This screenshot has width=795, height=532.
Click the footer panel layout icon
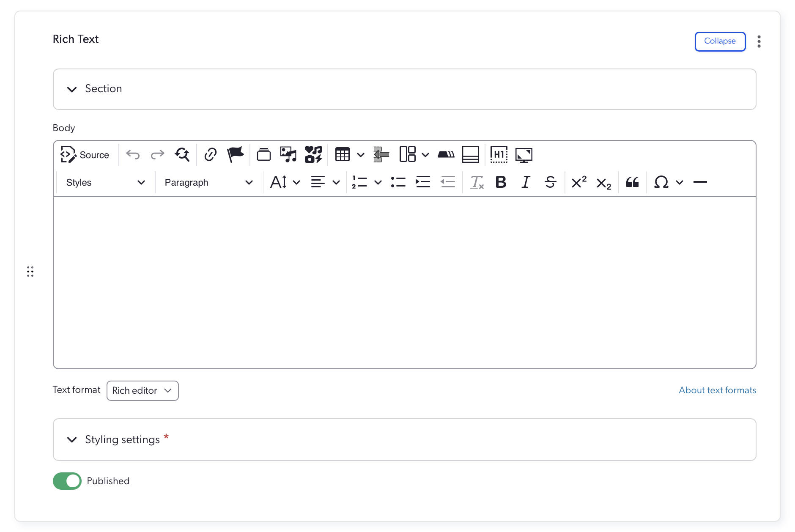[470, 155]
